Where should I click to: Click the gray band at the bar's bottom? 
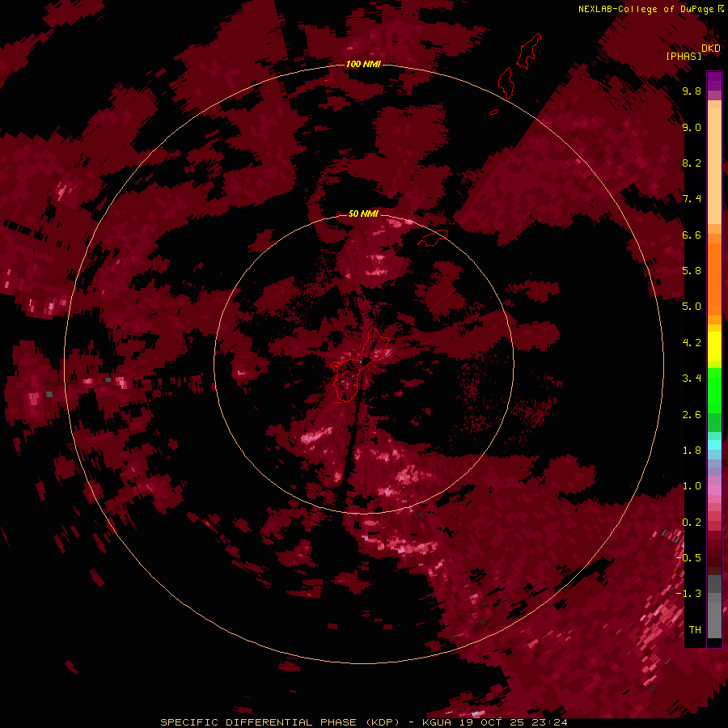tap(714, 608)
